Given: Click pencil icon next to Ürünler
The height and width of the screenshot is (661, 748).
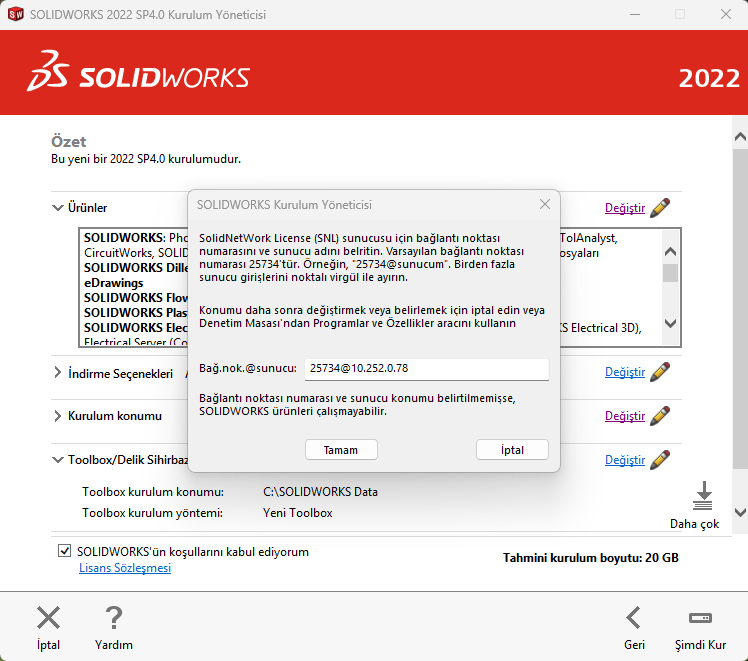Looking at the screenshot, I should pos(660,207).
